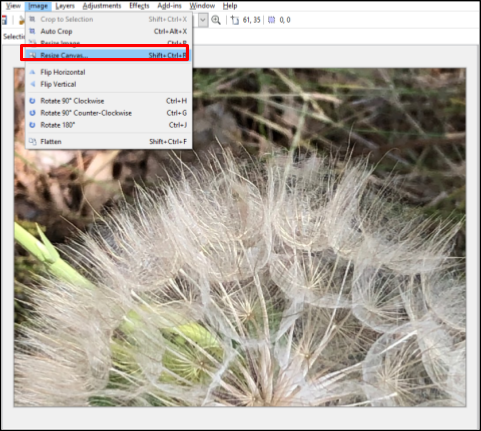Click the Rotate 180° icon
The image size is (481, 431).
coord(32,125)
